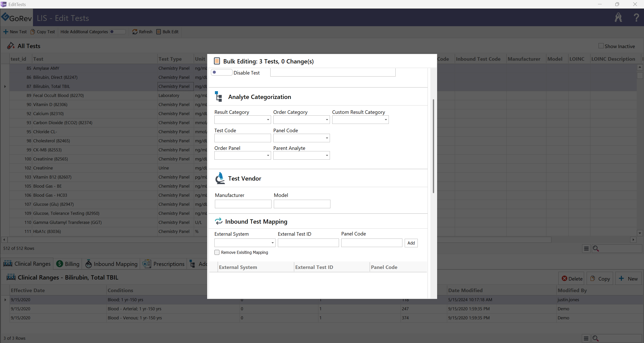Open grid menu icon below Clinical Ranges table
644x343 pixels.
pyautogui.click(x=586, y=338)
